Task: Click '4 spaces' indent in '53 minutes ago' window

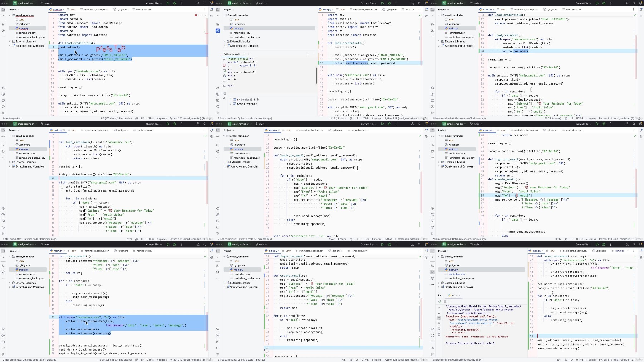Action: (x=376, y=239)
